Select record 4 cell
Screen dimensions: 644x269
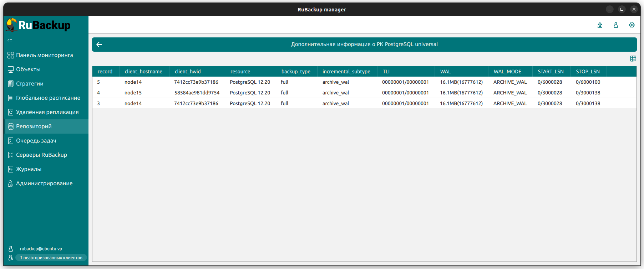coord(98,93)
